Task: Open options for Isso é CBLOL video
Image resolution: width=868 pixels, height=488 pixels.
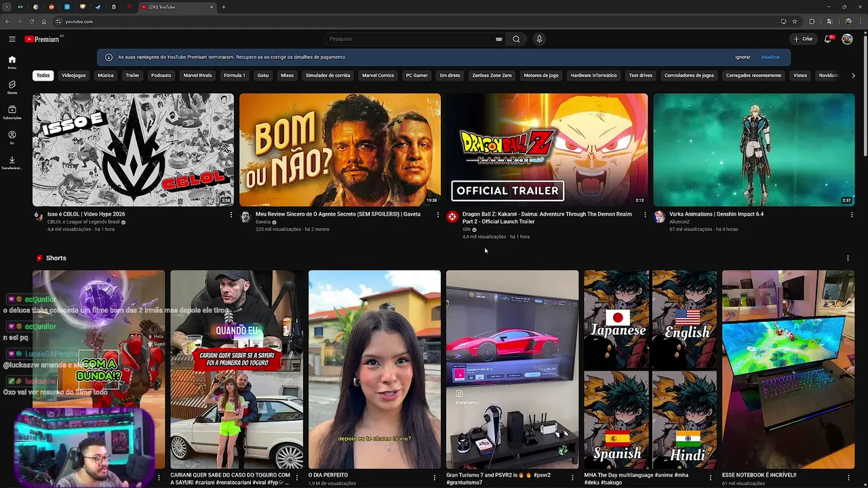Action: click(x=231, y=215)
